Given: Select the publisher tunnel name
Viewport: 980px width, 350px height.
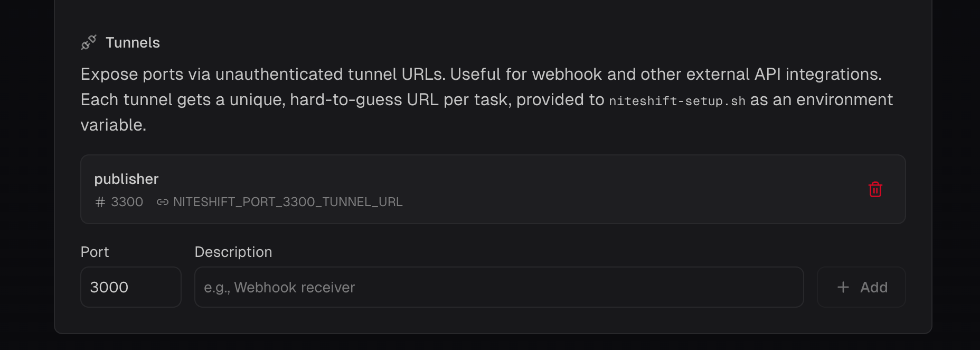Looking at the screenshot, I should tap(126, 179).
